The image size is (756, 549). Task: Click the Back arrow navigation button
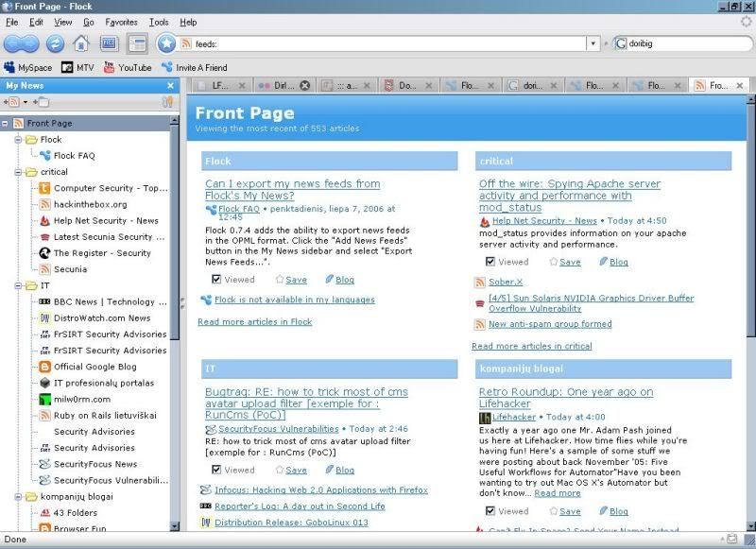coord(14,44)
